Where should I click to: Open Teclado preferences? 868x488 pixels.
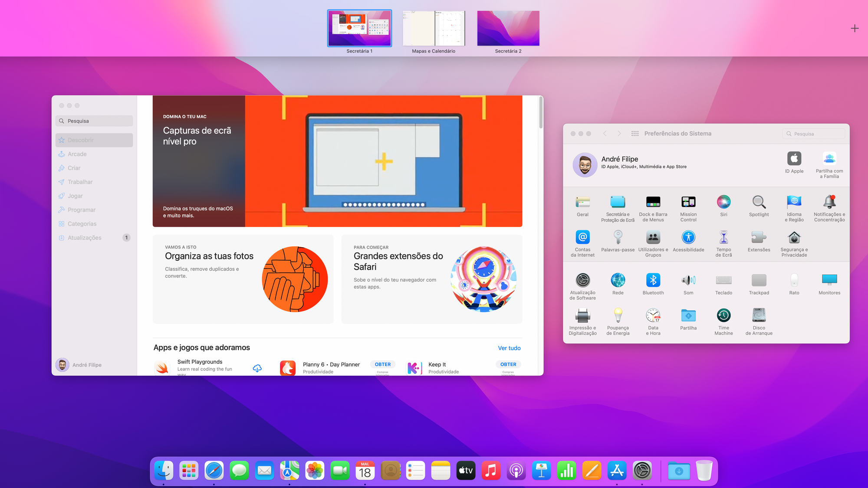[x=723, y=284]
